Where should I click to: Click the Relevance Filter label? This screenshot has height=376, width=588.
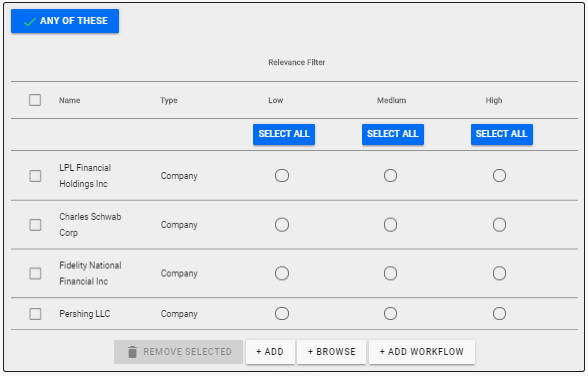pos(297,62)
